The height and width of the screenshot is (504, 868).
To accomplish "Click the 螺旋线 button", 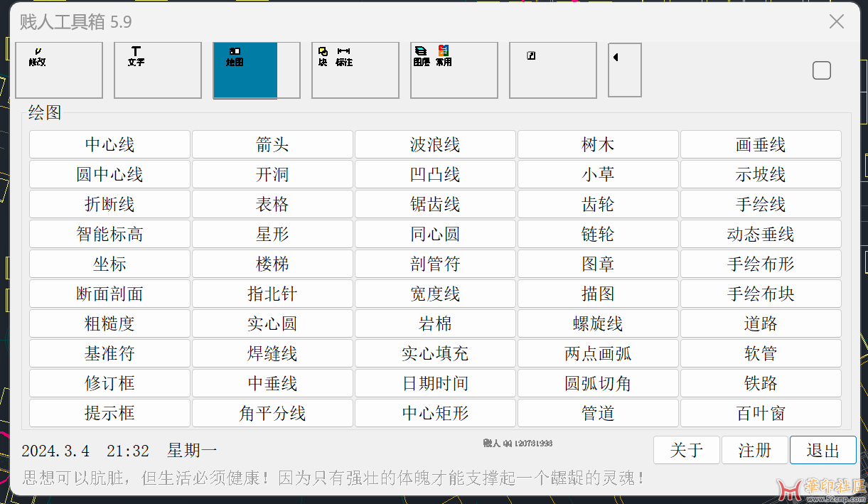I will pos(598,323).
